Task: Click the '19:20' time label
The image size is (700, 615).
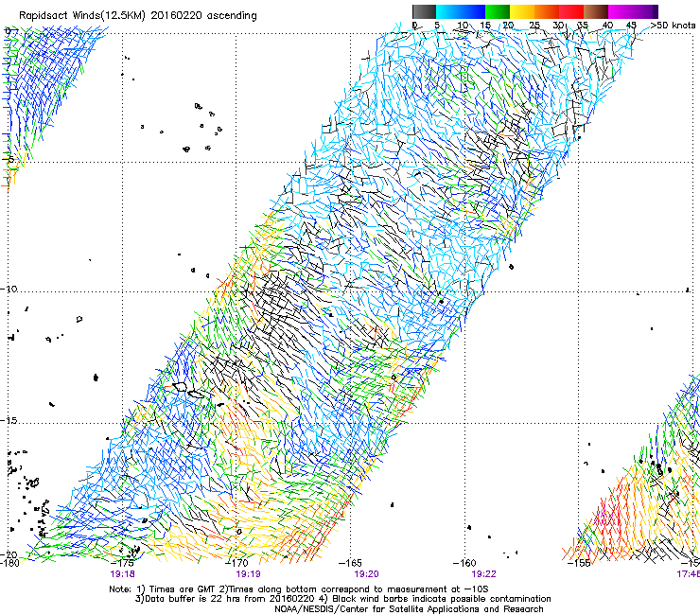Action: pyautogui.click(x=366, y=574)
